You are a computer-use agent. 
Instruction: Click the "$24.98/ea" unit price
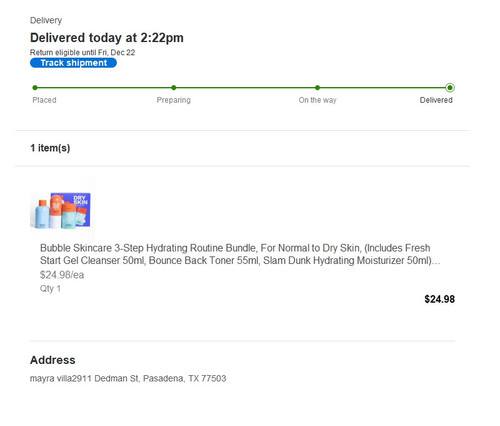click(62, 275)
